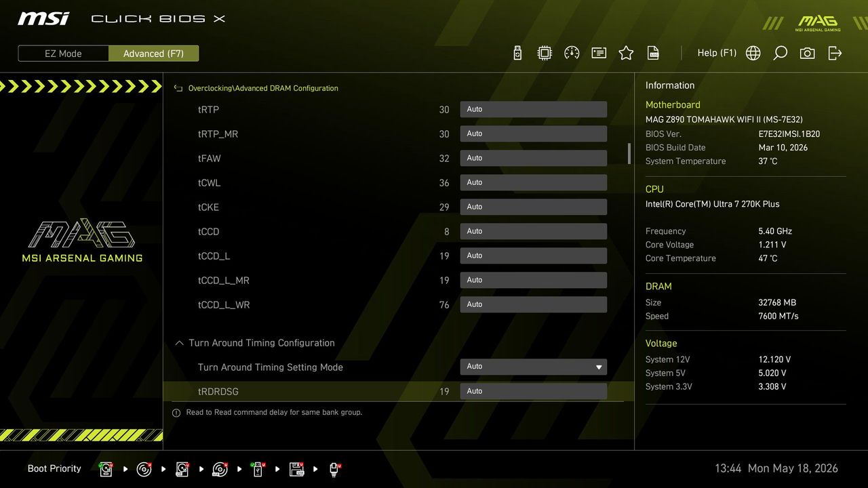Click the tRTP Auto input field
This screenshot has height=488, width=868.
pos(533,109)
